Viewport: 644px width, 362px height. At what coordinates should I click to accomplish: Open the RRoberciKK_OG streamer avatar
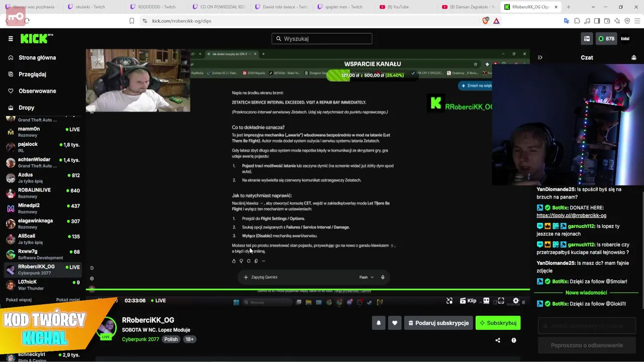pos(107,328)
